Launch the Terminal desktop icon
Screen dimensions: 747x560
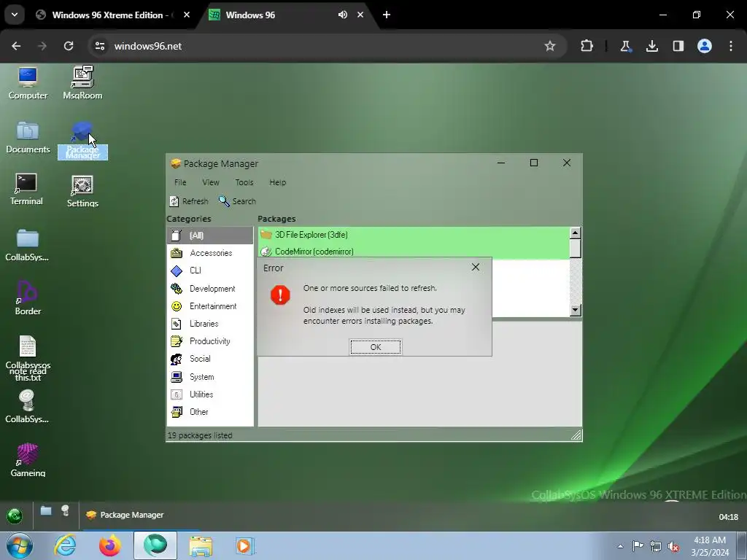[x=26, y=190]
